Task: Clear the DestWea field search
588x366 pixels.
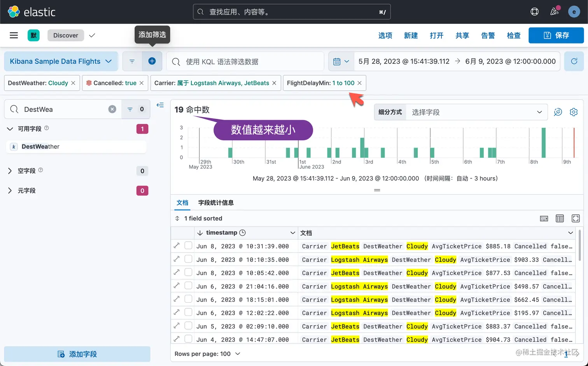Action: coord(112,109)
